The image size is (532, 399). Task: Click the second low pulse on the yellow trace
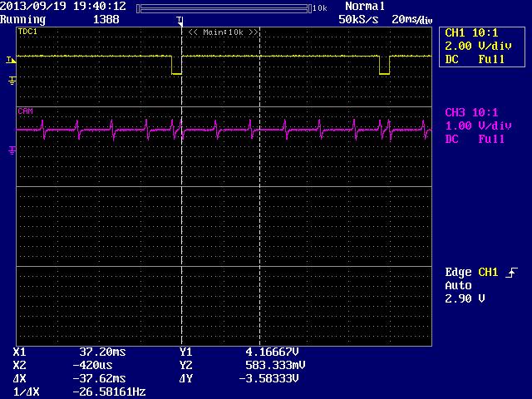coord(384,65)
